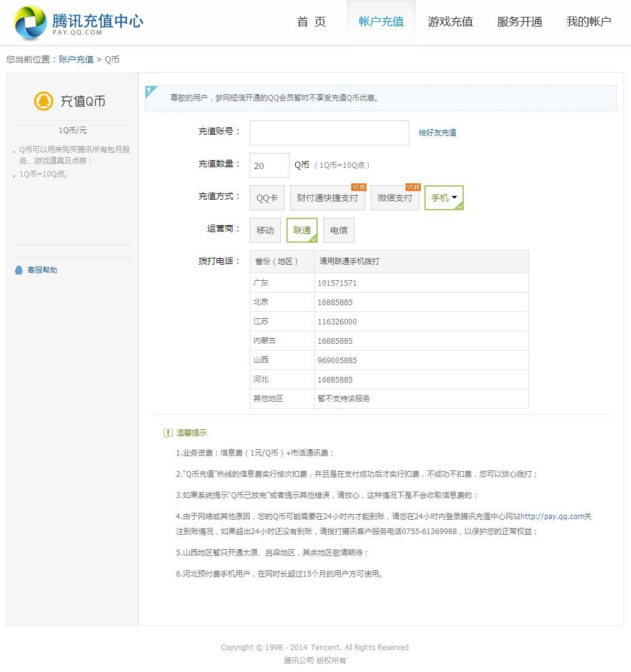This screenshot has height=672, width=631.
Task: Click the 给好友充值 link
Action: pyautogui.click(x=438, y=132)
